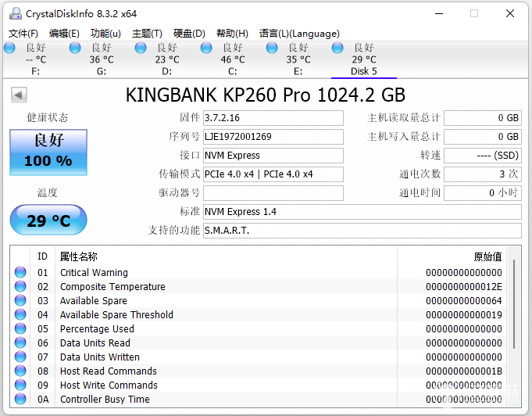The width and height of the screenshot is (532, 416).
Task: Click raw value 00000000000019
Action: point(464,315)
